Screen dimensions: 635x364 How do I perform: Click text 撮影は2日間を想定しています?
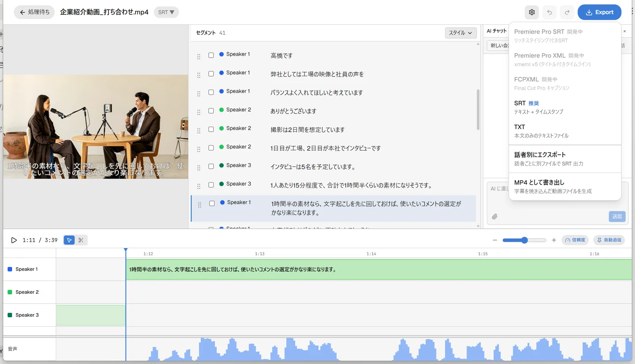tap(307, 130)
